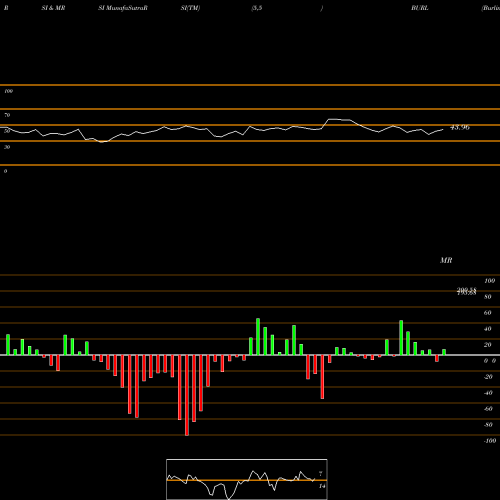This screenshot has height=500, width=500.
Task: Click the '14' label in mini chart
Action: 322,486
